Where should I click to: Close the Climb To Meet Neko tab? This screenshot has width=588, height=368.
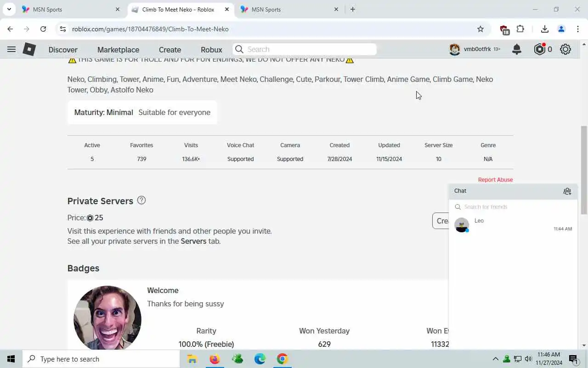(227, 9)
